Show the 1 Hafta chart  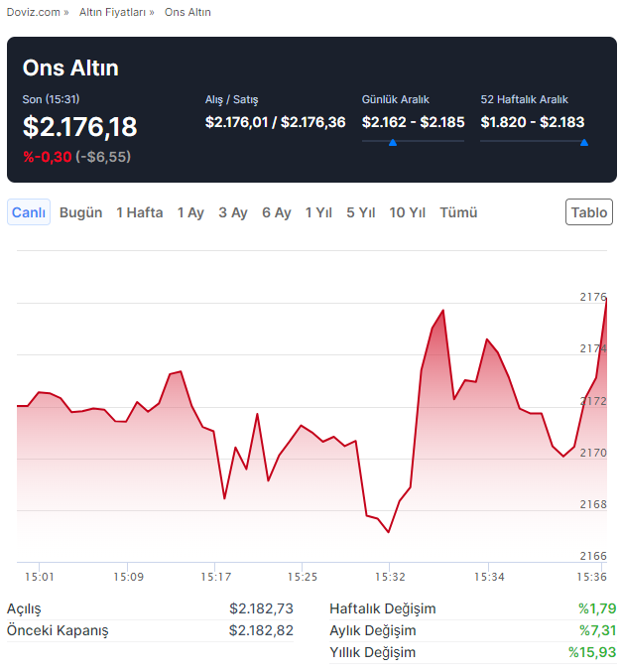(x=139, y=212)
